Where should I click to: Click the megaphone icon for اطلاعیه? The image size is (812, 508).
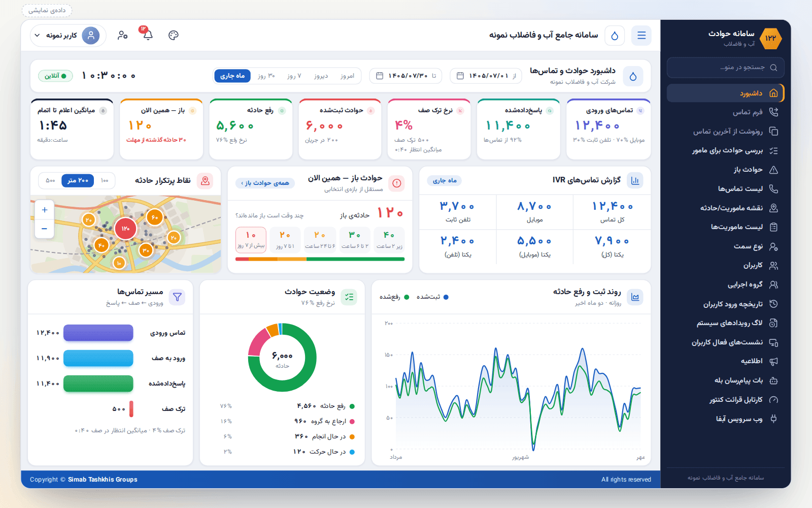click(x=773, y=361)
